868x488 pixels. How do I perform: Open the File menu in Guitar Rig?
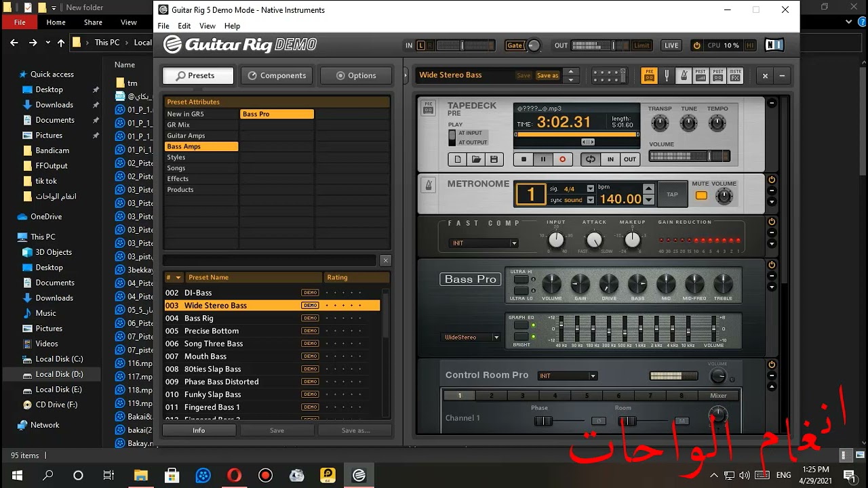163,26
